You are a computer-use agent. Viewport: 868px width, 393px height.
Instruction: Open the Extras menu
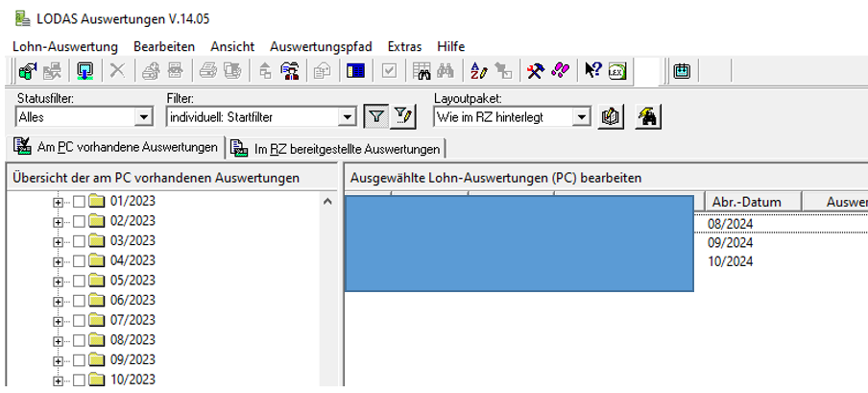click(x=404, y=46)
